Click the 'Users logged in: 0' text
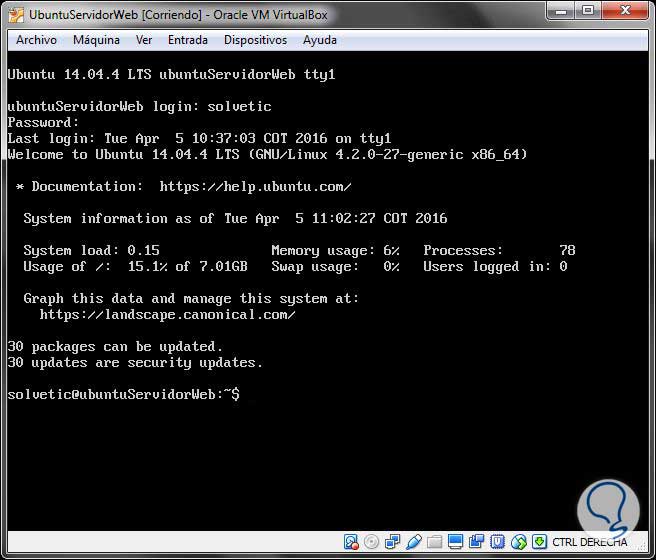The image size is (656, 560). point(495,266)
